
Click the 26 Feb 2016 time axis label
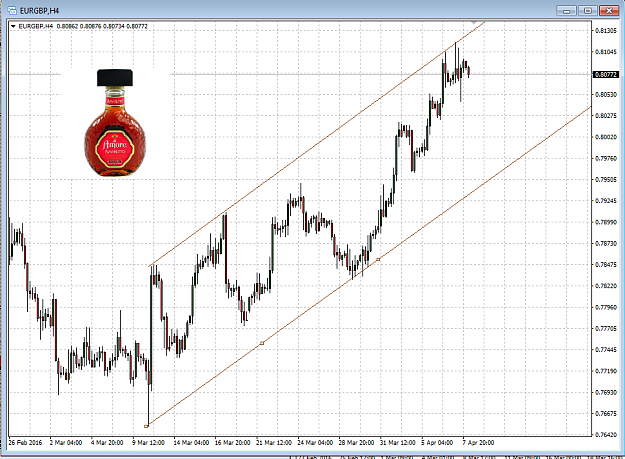click(x=25, y=443)
